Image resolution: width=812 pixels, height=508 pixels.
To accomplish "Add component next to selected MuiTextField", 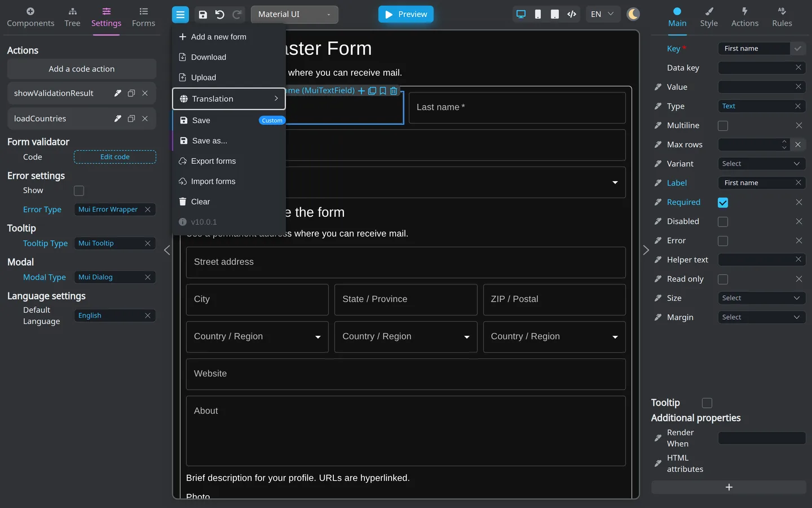I will pyautogui.click(x=361, y=91).
